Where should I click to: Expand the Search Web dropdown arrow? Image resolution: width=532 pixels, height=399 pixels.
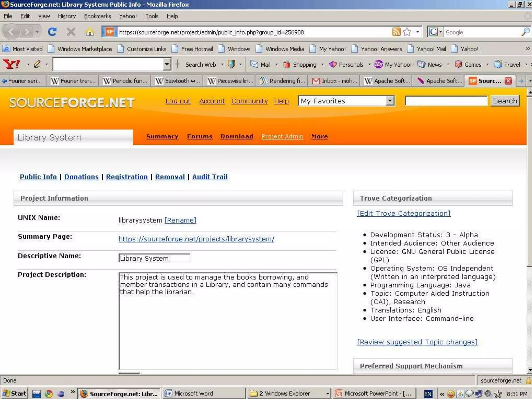222,64
